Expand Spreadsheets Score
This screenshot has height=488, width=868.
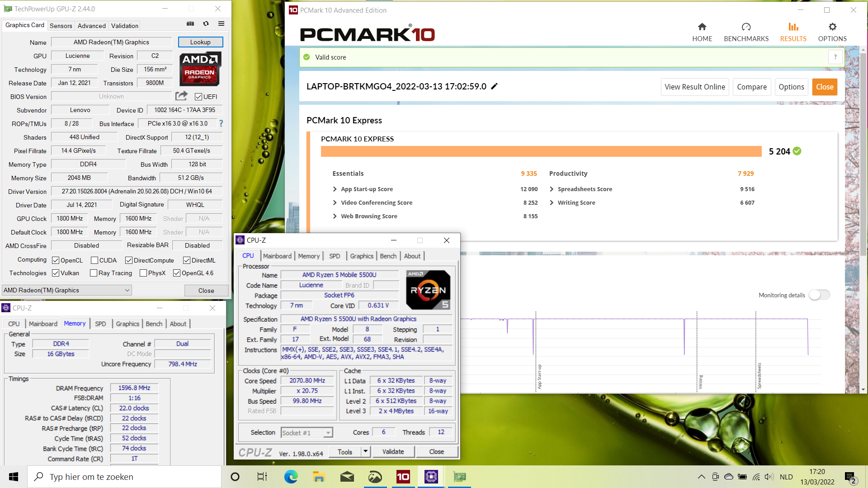[552, 189]
